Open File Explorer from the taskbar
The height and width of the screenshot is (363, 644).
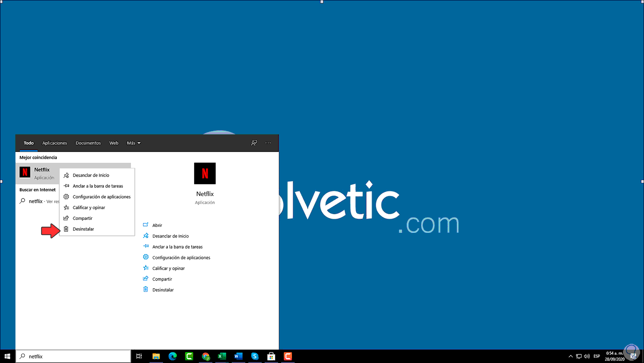coord(156,356)
